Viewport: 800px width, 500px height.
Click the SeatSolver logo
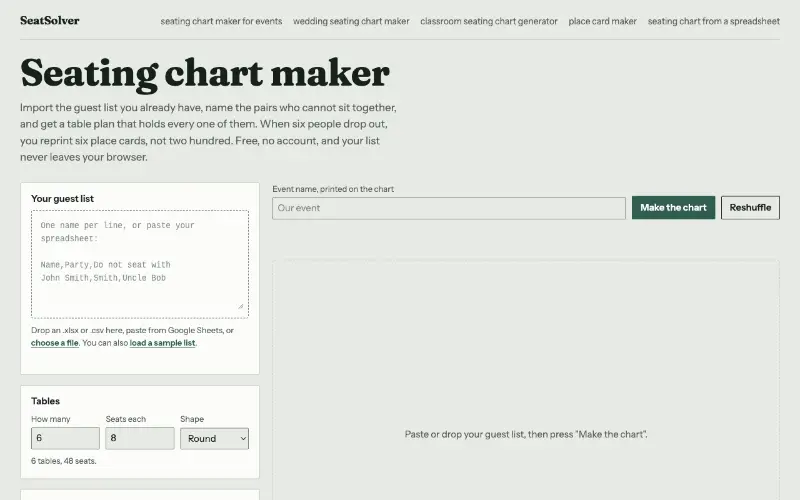[x=49, y=20]
